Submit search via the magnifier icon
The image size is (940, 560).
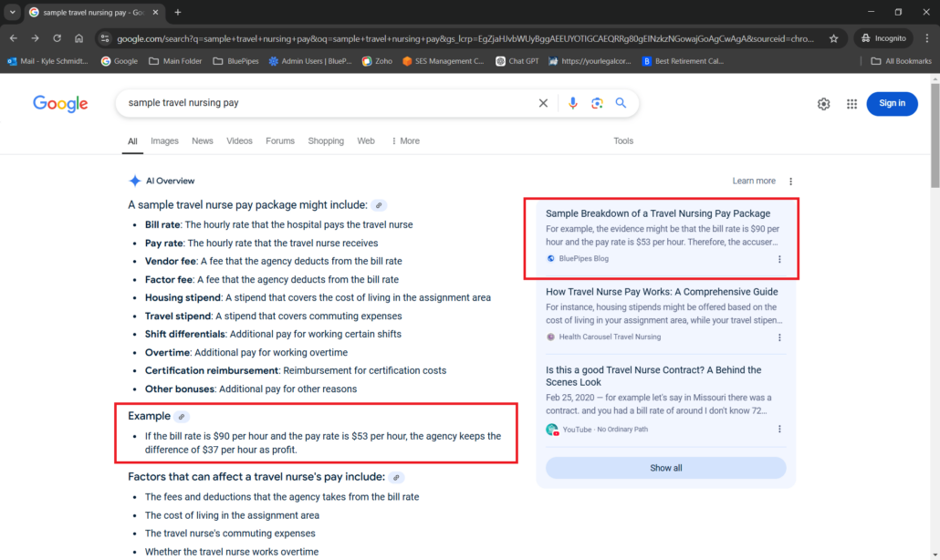tap(621, 103)
